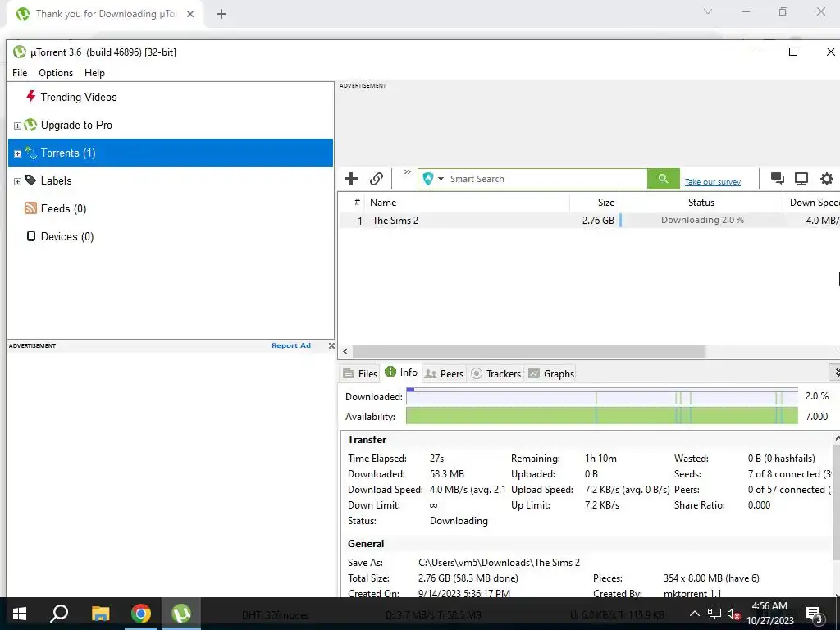Click the Remaining 1h 10m value

(x=600, y=459)
